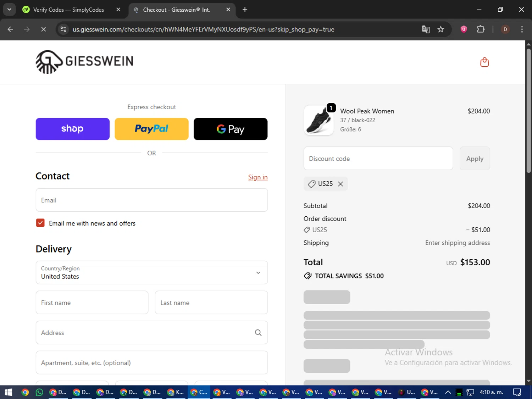Image resolution: width=532 pixels, height=399 pixels.
Task: Click the page vertical scrollbar thumb
Action: pos(528,111)
